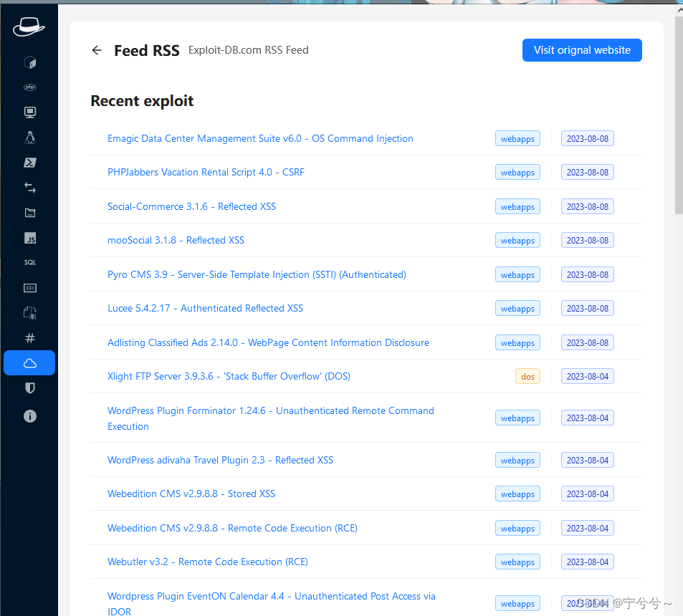Image resolution: width=683 pixels, height=616 pixels.
Task: Open Webedition CMS Stored XSS link
Action: click(191, 494)
